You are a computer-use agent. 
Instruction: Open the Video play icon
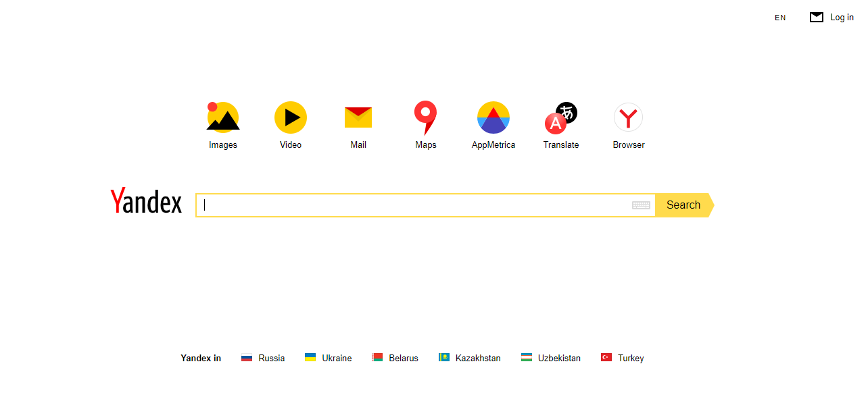[x=291, y=117]
